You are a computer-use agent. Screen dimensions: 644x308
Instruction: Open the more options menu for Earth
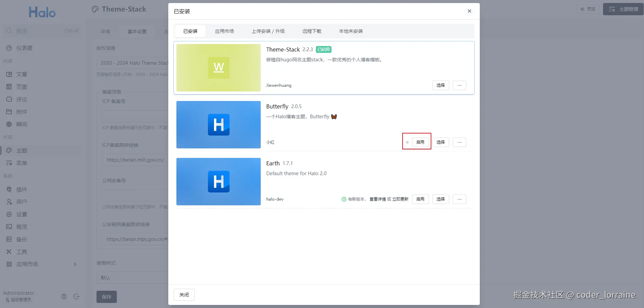[459, 199]
